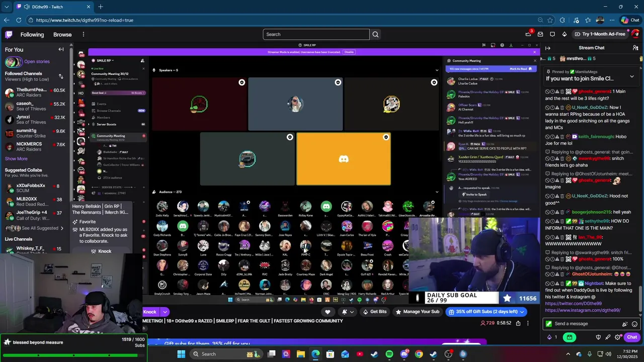Click the Twitch home logo
This screenshot has height=362, width=644.
coord(9,34)
